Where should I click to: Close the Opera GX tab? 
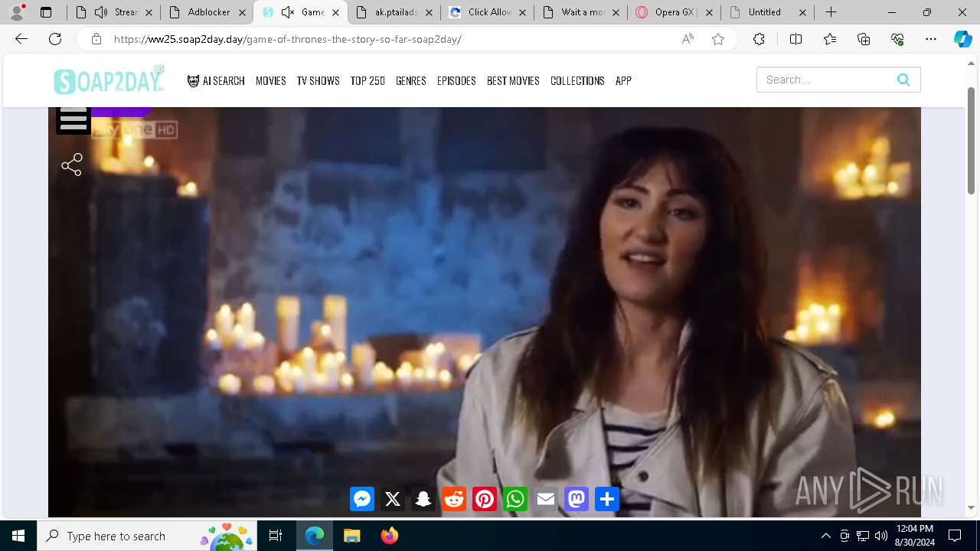710,12
